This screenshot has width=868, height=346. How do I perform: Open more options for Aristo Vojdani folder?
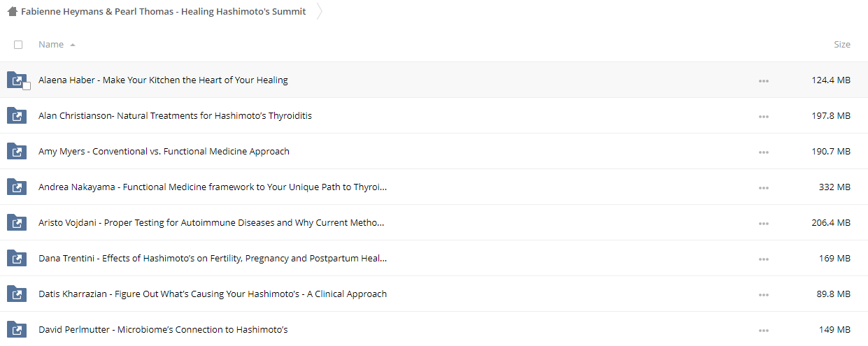point(763,223)
